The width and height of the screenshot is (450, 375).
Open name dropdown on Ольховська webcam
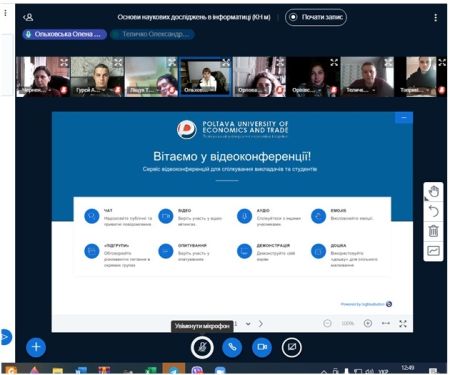pos(199,90)
